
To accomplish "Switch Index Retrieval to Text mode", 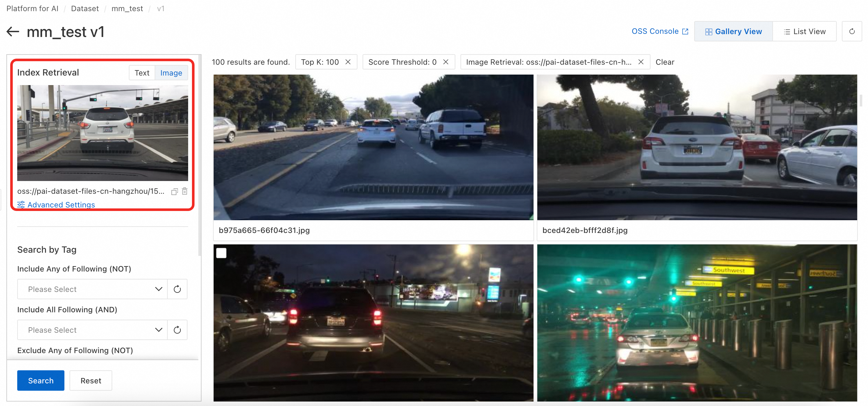I will tap(142, 73).
